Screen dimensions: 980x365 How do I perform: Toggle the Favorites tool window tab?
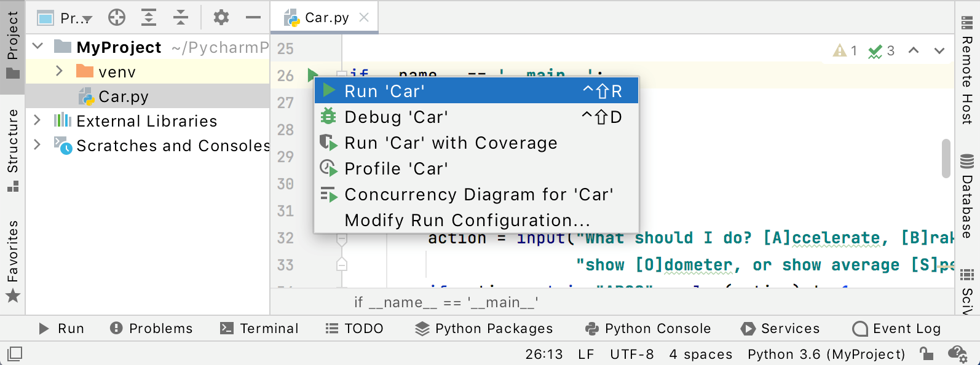click(x=12, y=261)
